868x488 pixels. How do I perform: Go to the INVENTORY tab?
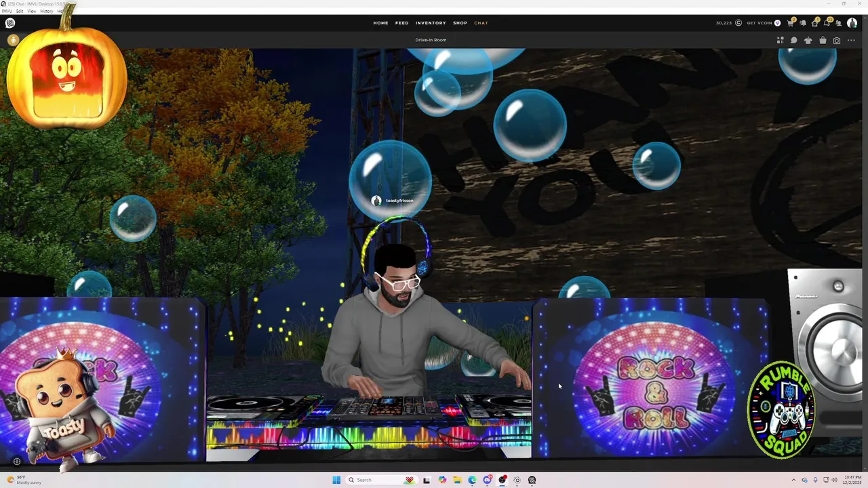(x=431, y=23)
